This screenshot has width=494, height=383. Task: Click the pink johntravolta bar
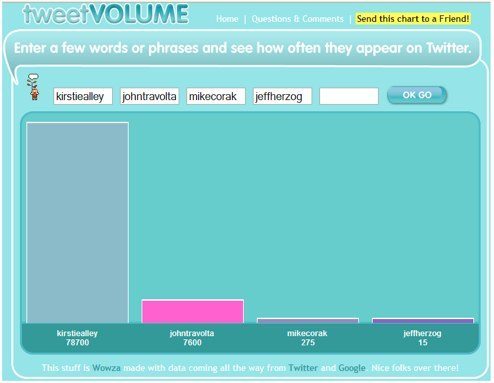pos(193,312)
